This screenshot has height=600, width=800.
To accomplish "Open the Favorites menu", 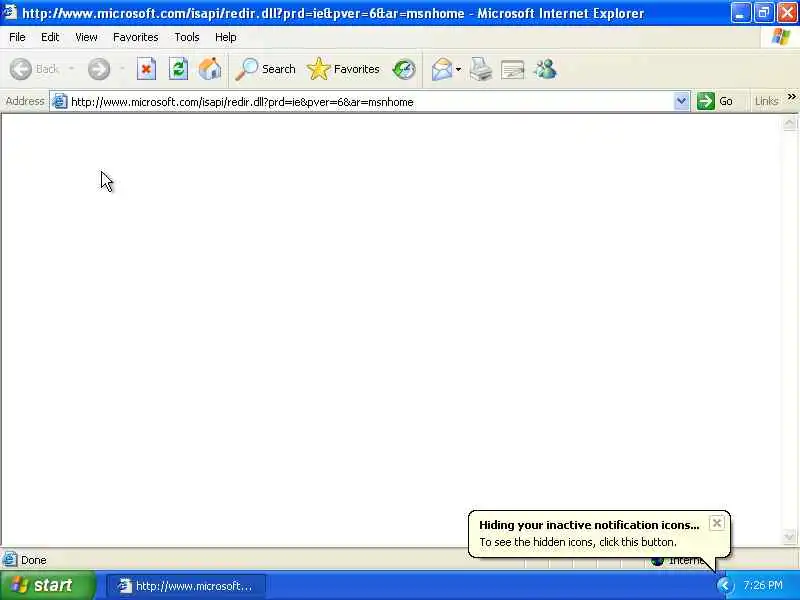I will click(135, 37).
